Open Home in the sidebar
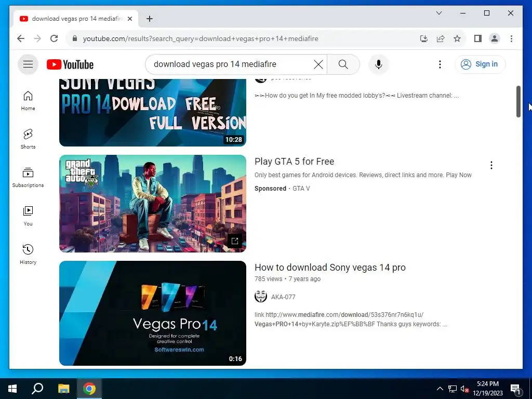The image size is (532, 399). [x=28, y=101]
